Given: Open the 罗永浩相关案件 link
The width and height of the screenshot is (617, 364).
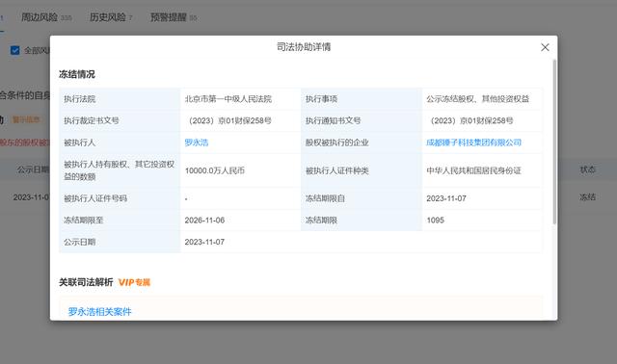Looking at the screenshot, I should pos(99,312).
